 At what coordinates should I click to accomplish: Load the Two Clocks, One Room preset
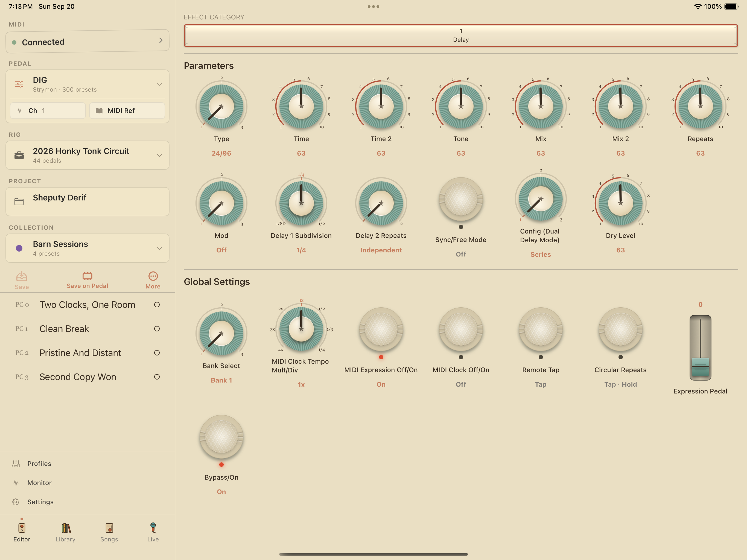pyautogui.click(x=87, y=305)
